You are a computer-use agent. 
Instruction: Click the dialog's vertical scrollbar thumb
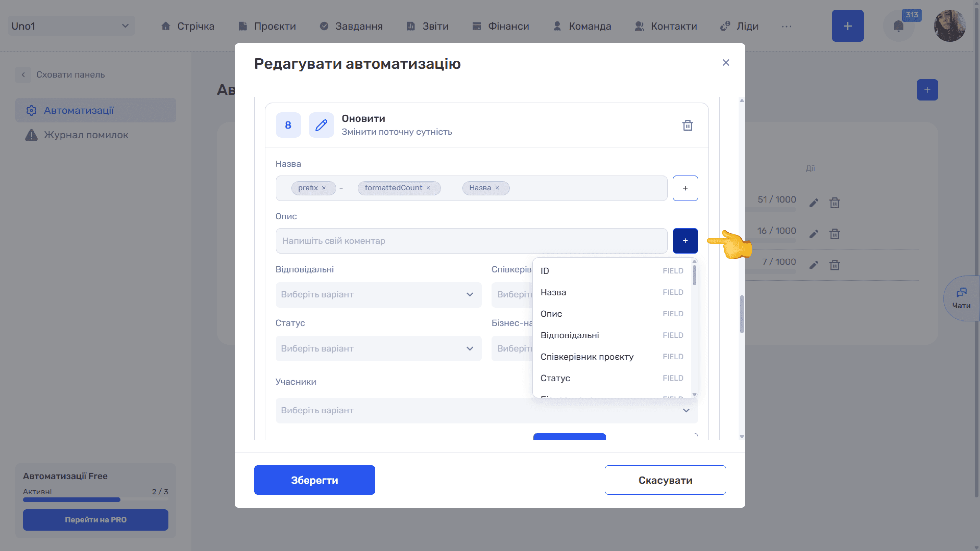coord(741,314)
